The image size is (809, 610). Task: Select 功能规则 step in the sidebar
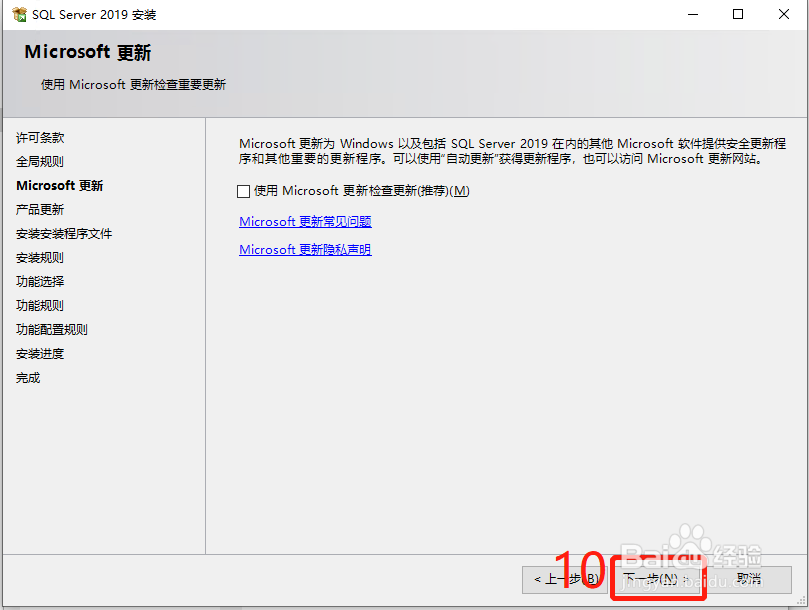coord(40,306)
